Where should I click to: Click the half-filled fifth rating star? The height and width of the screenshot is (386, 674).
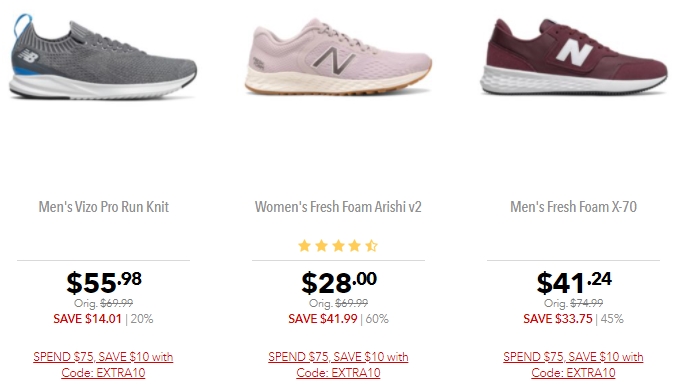(x=372, y=246)
